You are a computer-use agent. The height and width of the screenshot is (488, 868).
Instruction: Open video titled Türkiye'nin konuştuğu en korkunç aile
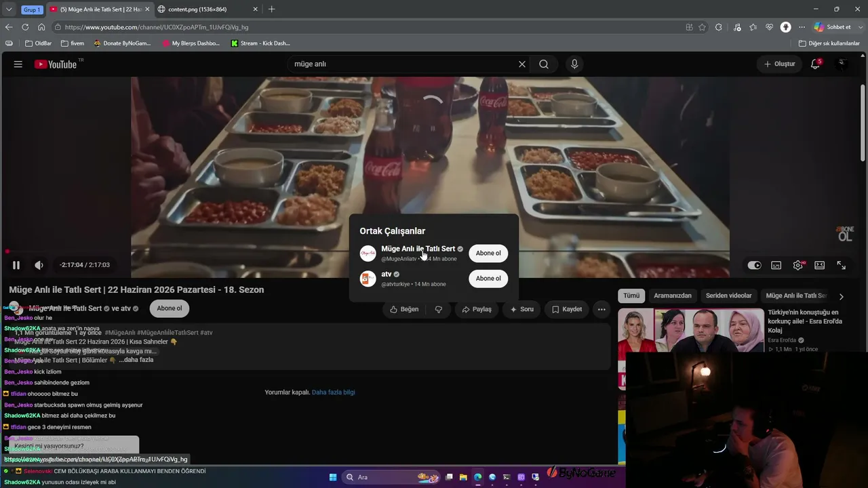(805, 321)
